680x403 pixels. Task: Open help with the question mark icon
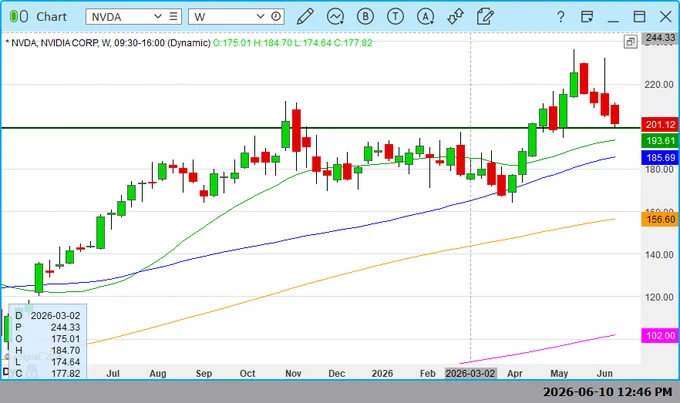pyautogui.click(x=561, y=17)
